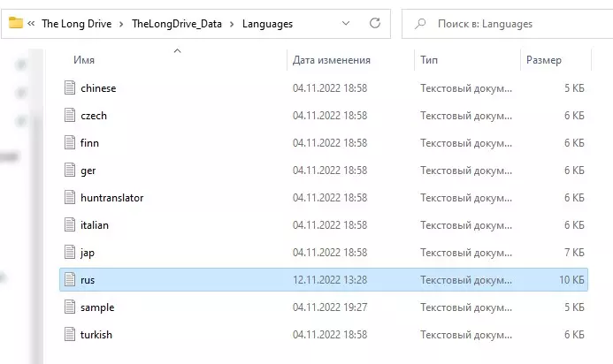Select the turkish file icon

coord(71,335)
